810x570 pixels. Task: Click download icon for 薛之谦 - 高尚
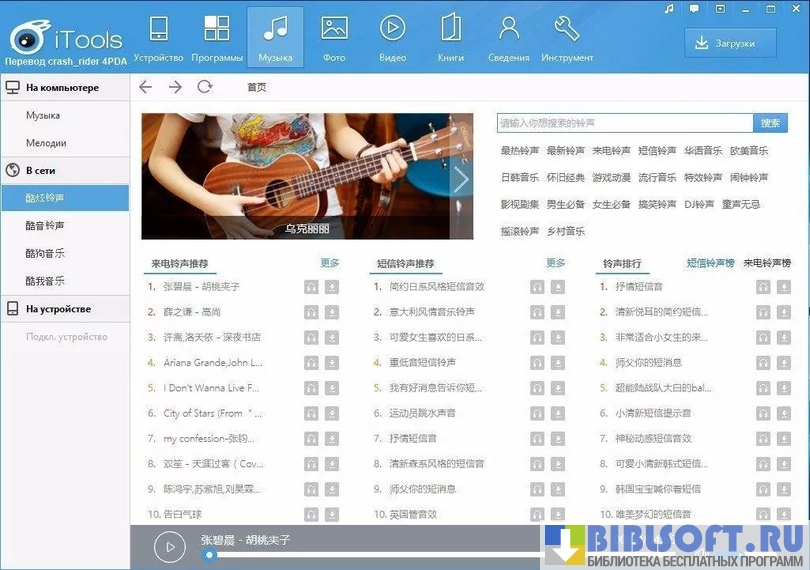(332, 311)
